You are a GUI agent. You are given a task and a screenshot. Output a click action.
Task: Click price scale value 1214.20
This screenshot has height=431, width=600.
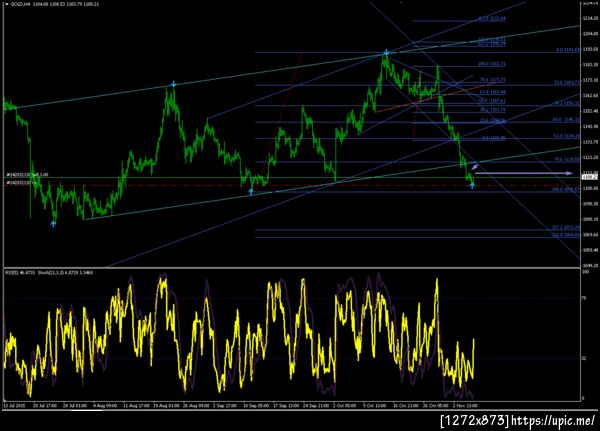click(x=590, y=18)
